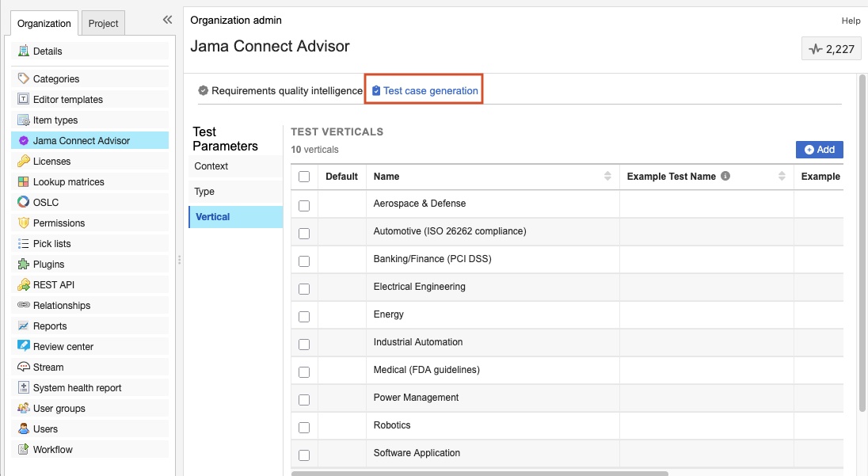Toggle the select-all checkbox in table header
868x476 pixels.
[304, 177]
